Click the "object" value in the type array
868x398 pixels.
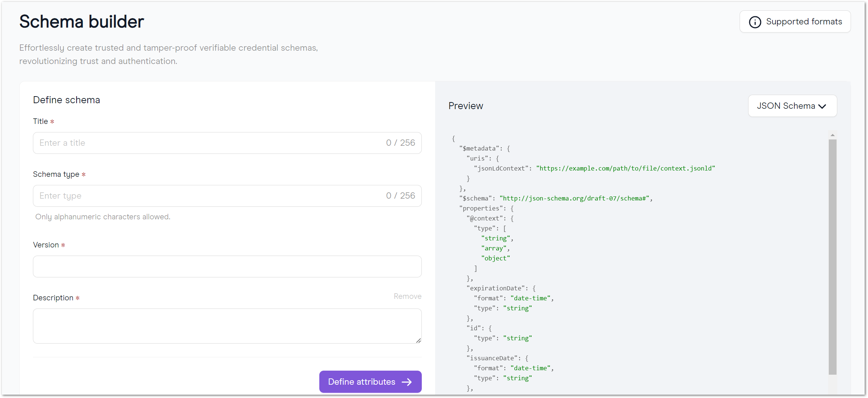(x=495, y=258)
